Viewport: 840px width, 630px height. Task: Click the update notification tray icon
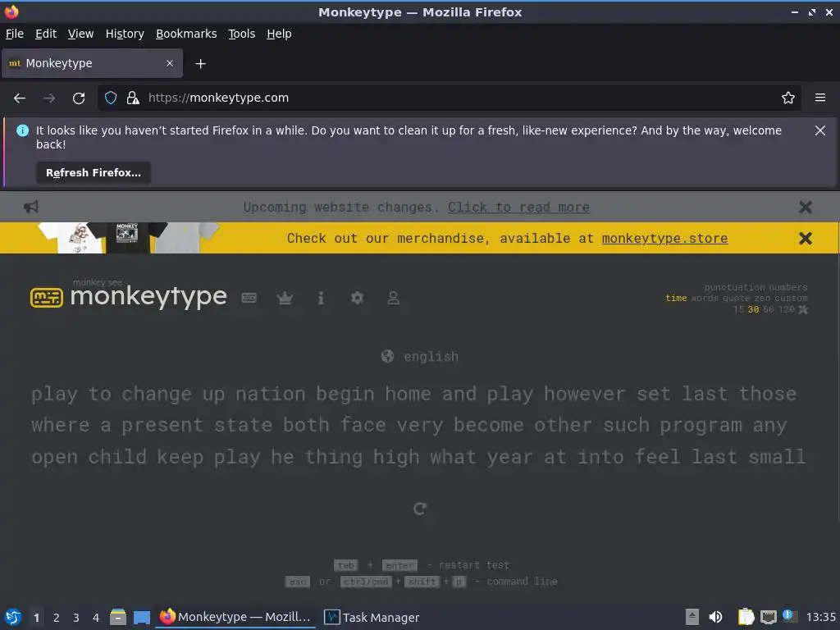[x=790, y=616]
